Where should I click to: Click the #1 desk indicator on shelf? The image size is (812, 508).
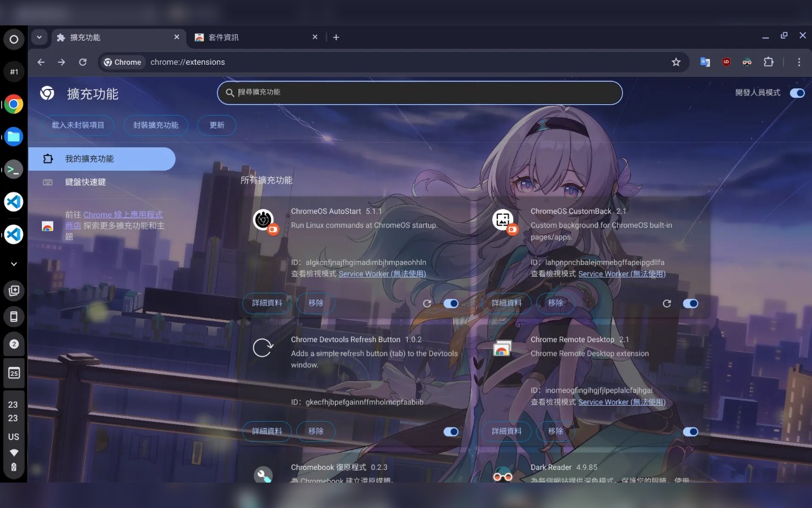click(x=14, y=72)
